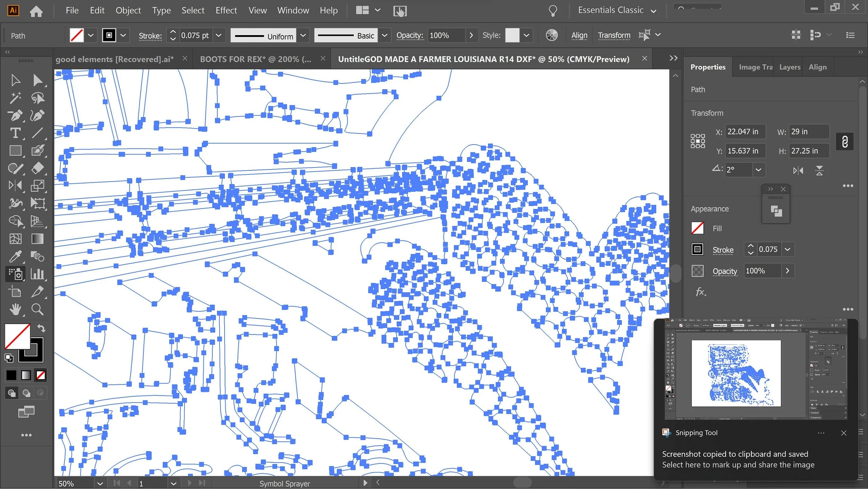Open the Effect menu

click(x=226, y=10)
